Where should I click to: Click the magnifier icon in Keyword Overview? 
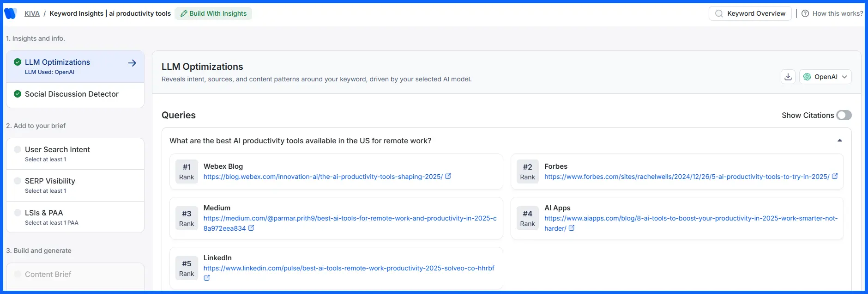click(719, 13)
